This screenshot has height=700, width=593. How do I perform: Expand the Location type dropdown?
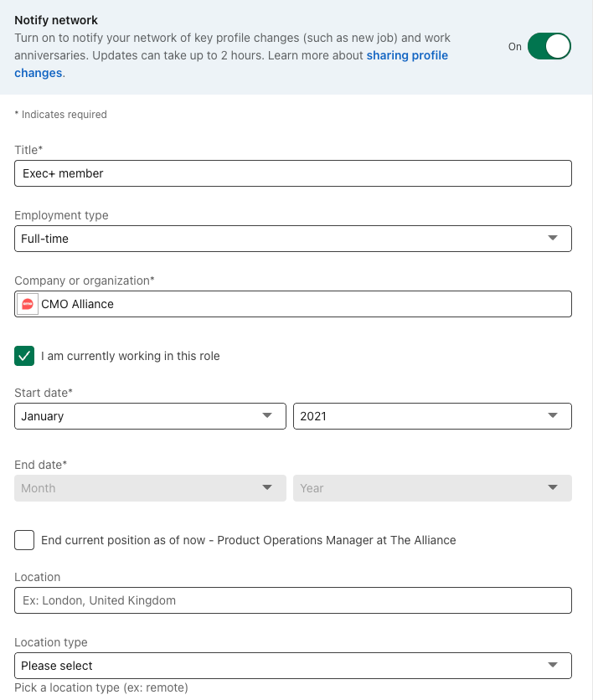click(x=292, y=666)
